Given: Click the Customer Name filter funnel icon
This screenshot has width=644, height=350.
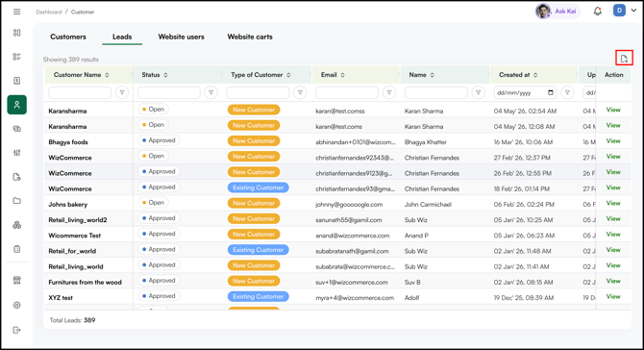Looking at the screenshot, I should pyautogui.click(x=122, y=92).
